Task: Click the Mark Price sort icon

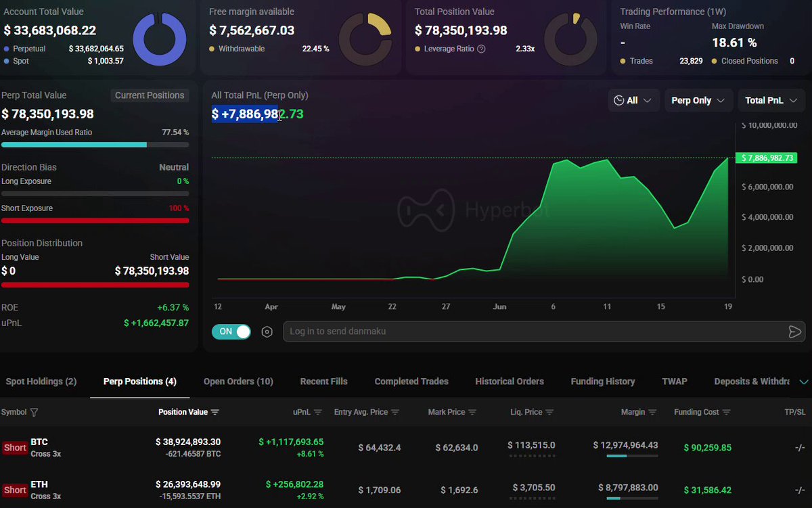Action: click(472, 412)
